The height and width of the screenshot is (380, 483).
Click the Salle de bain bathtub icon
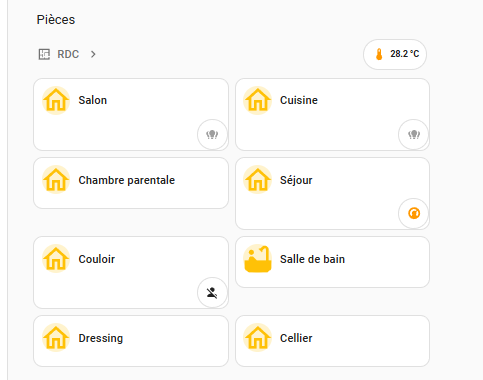click(257, 259)
